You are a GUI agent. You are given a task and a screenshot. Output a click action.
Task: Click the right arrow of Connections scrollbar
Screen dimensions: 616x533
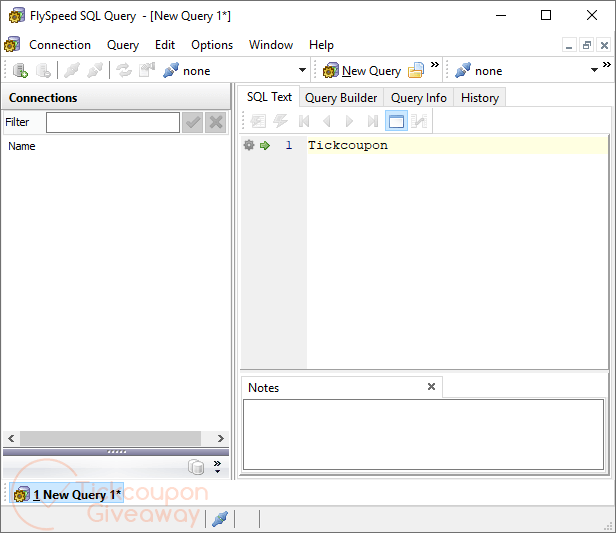221,438
